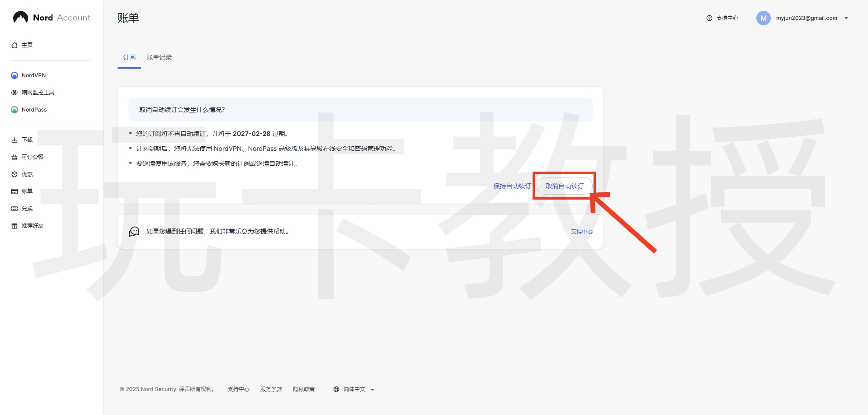Open 账单 billing in sidebar
The height and width of the screenshot is (415, 868).
27,191
